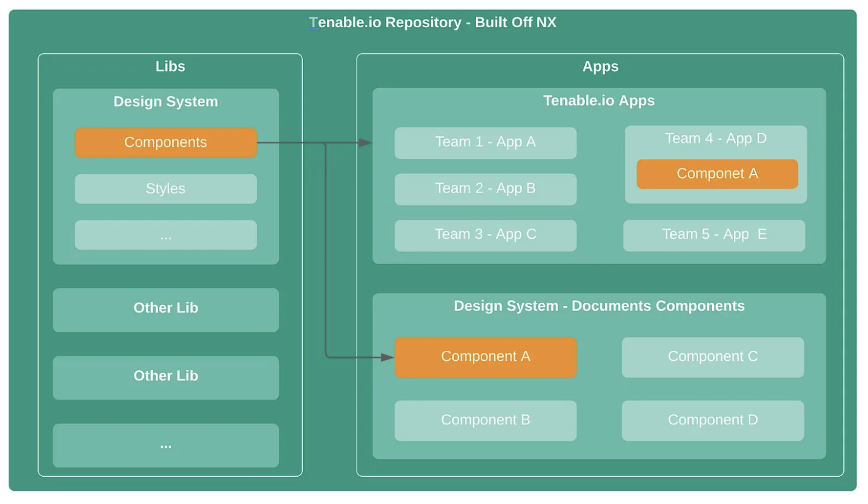
Task: Click the "..." box inside Design System
Action: tap(166, 235)
